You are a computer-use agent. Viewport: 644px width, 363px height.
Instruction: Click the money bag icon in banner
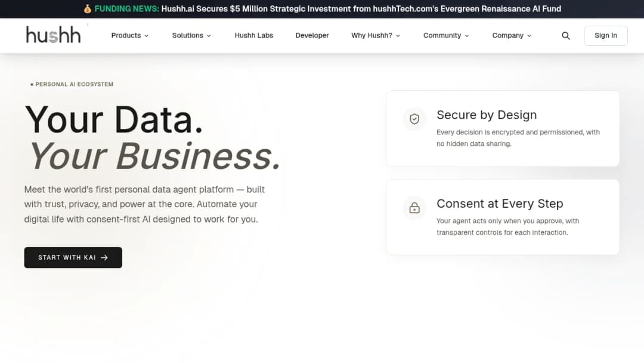(88, 8)
